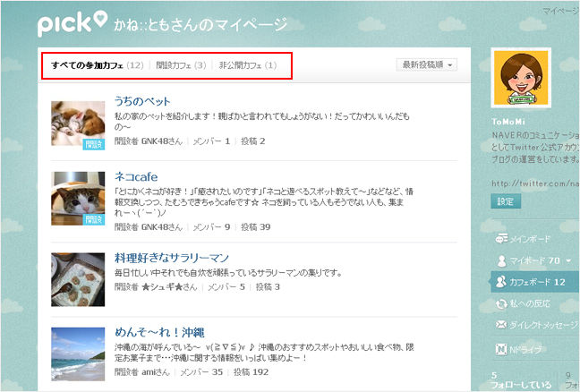
Task: Select the すべての参加カフェ tab
Action: [97, 65]
